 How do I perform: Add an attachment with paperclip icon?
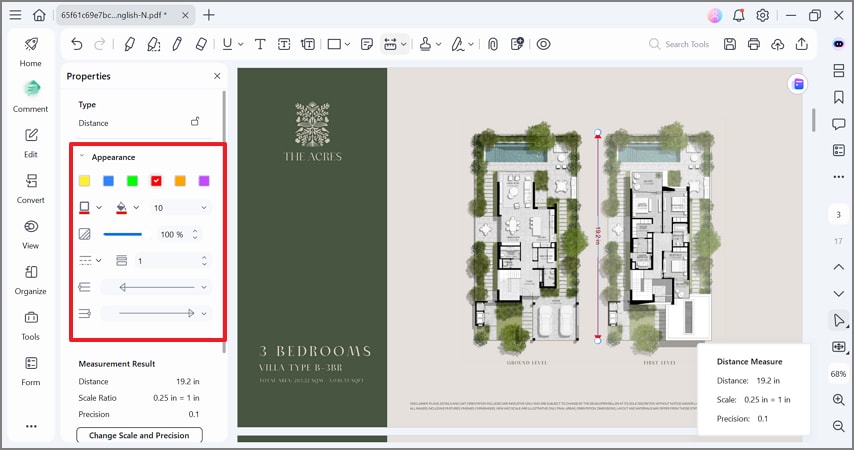click(x=493, y=44)
